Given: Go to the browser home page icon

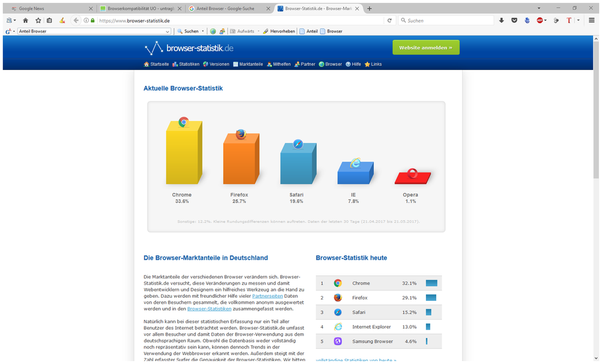Looking at the screenshot, I should point(25,20).
